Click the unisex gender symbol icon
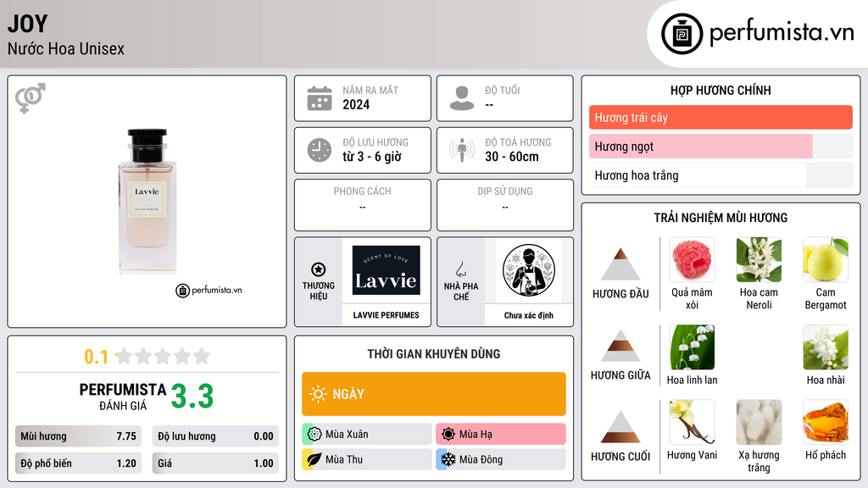868x488 pixels. (x=31, y=98)
